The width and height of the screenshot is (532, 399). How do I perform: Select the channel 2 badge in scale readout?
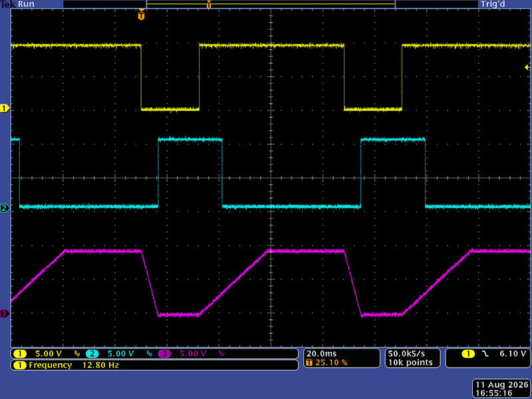[x=92, y=354]
